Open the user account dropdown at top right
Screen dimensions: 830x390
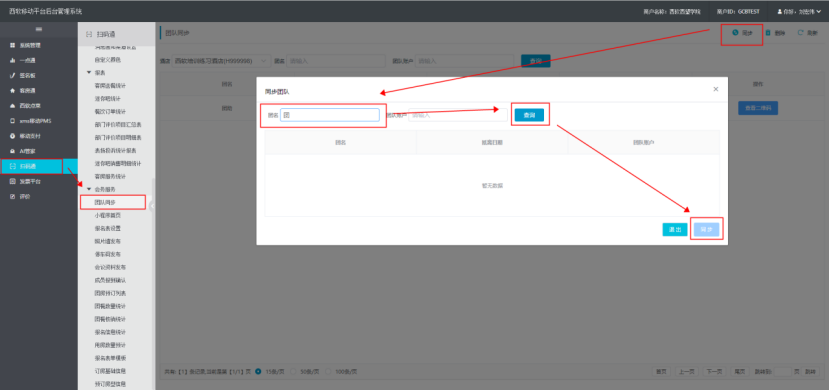(x=799, y=11)
